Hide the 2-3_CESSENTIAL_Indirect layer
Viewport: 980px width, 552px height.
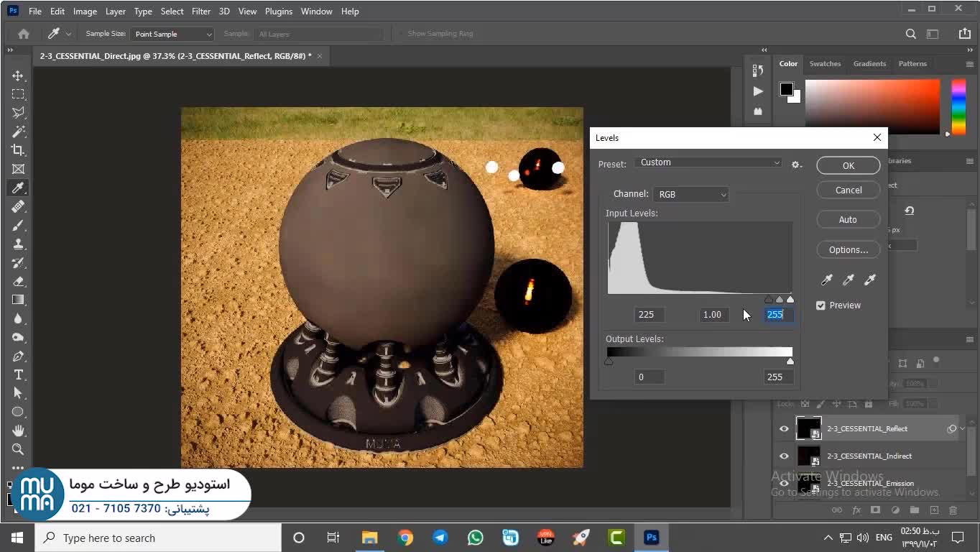[784, 456]
